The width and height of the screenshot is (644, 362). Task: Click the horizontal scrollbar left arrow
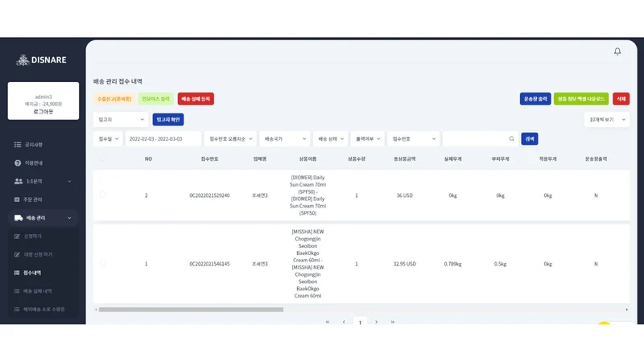click(x=96, y=310)
